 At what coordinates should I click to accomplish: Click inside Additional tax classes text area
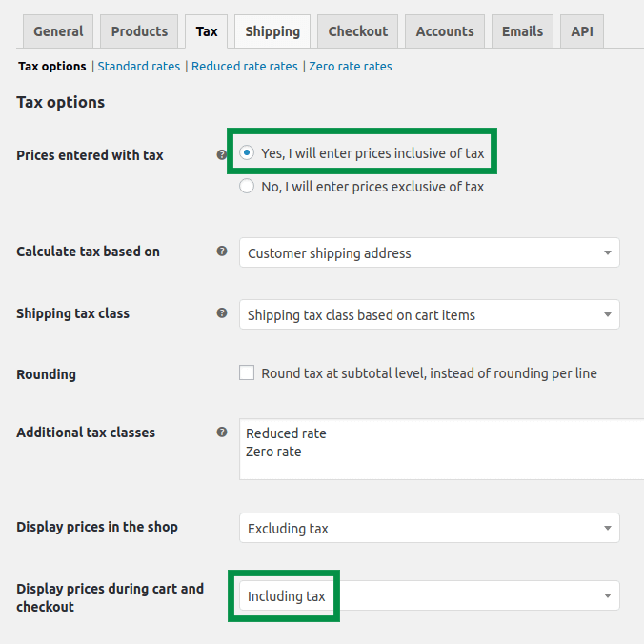point(441,449)
